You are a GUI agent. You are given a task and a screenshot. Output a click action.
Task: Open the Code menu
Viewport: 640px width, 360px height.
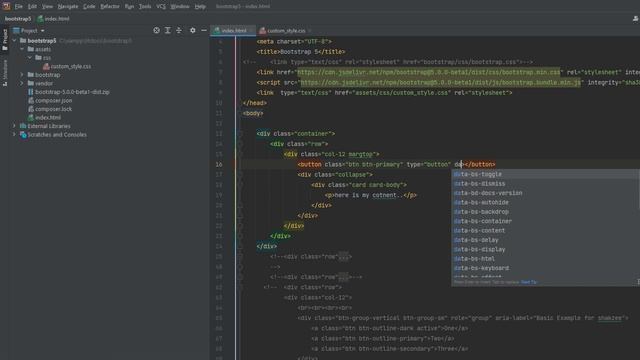89,7
